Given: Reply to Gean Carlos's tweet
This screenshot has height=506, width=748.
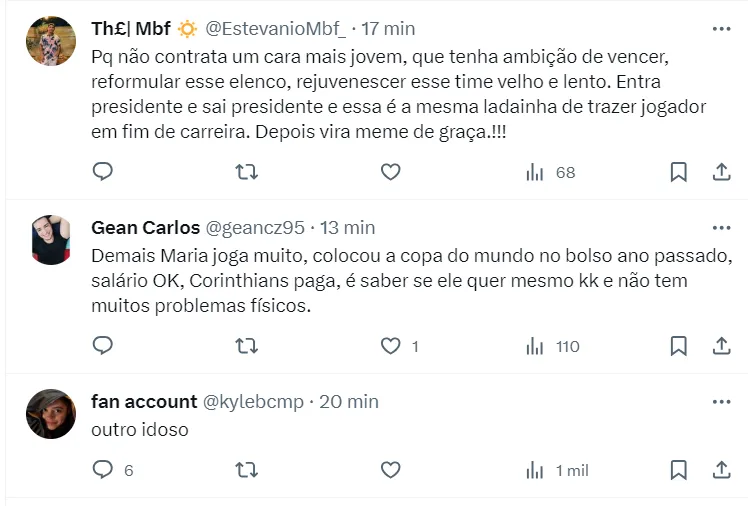Looking at the screenshot, I should click(x=103, y=346).
